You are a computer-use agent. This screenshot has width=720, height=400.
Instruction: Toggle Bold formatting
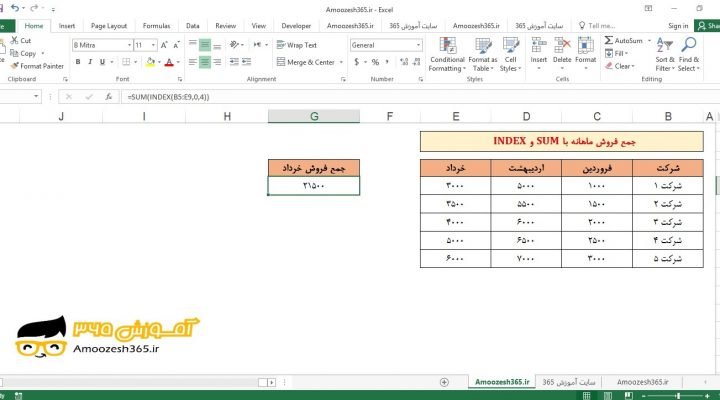(x=78, y=62)
